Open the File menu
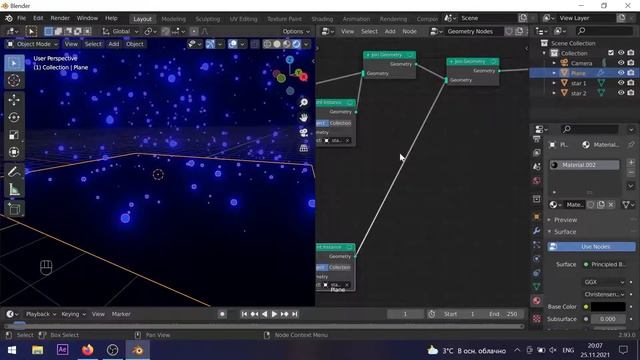The image size is (640, 360). point(21,18)
